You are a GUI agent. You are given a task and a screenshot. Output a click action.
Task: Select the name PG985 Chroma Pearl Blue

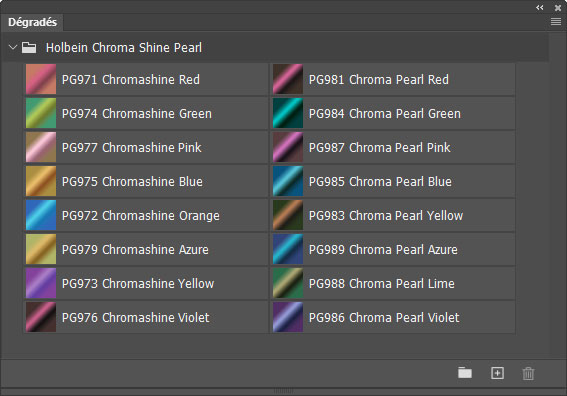(x=380, y=182)
